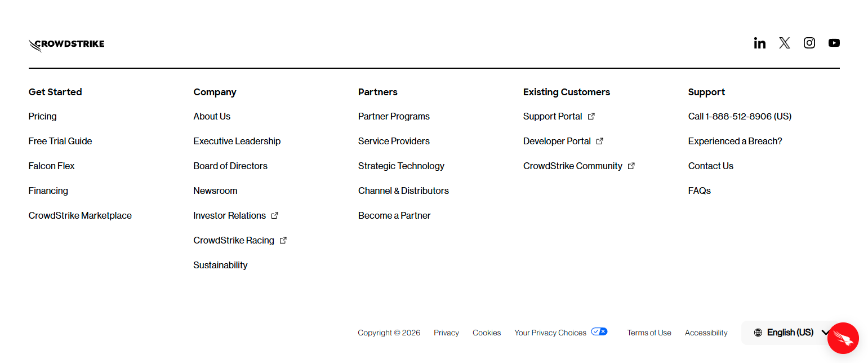Open the Instagram profile icon

coord(809,42)
